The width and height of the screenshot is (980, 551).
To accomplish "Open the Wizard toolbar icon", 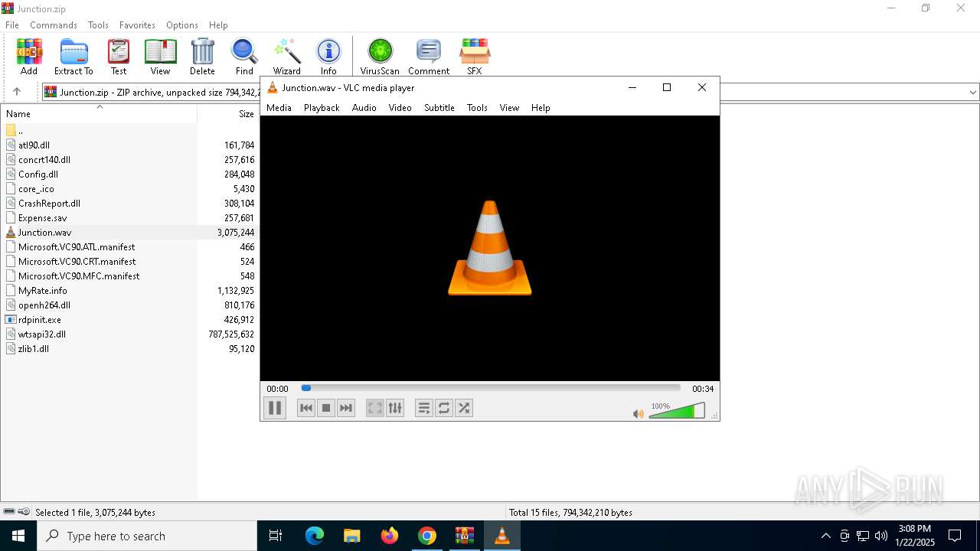I will [287, 57].
